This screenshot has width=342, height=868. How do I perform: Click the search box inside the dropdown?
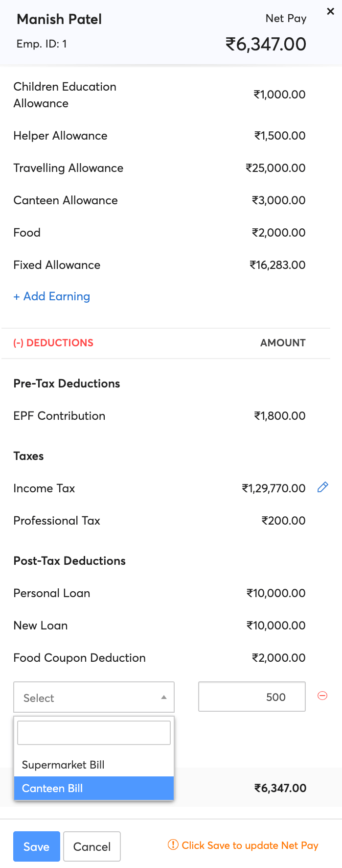click(x=93, y=732)
